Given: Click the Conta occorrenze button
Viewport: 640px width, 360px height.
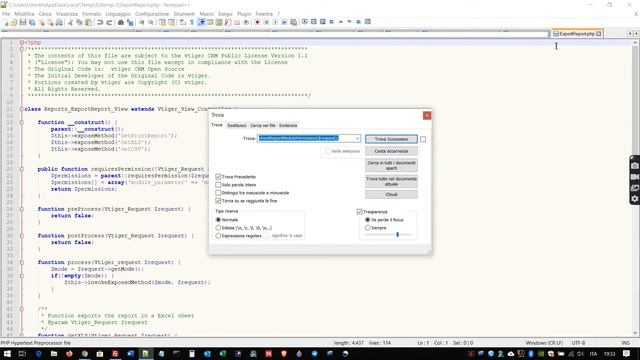Looking at the screenshot, I should coord(391,151).
